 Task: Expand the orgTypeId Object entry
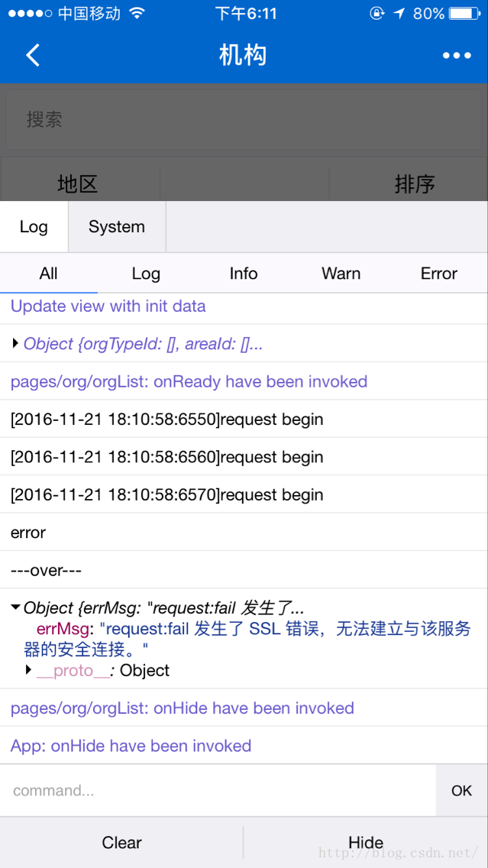pos(16,344)
